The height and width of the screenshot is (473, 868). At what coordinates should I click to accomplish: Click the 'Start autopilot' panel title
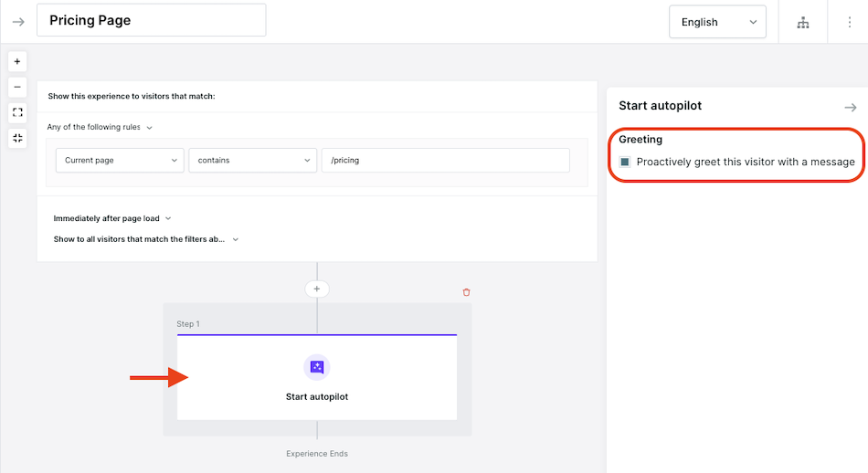pyautogui.click(x=660, y=106)
